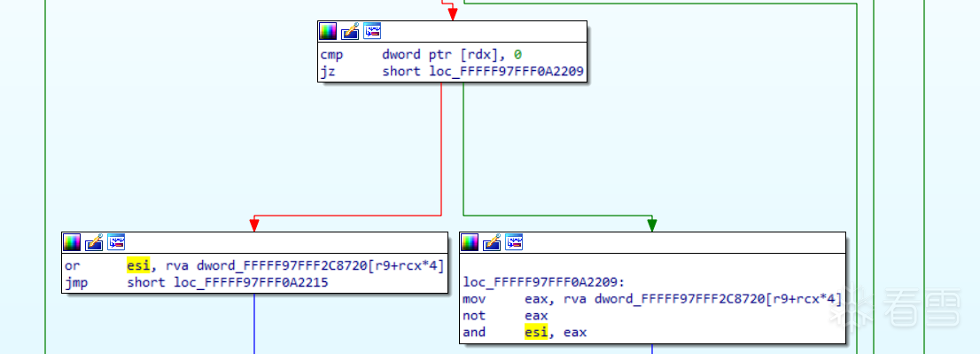Click 'jmp' mnemonic in left block
The height and width of the screenshot is (354, 980).
[76, 283]
